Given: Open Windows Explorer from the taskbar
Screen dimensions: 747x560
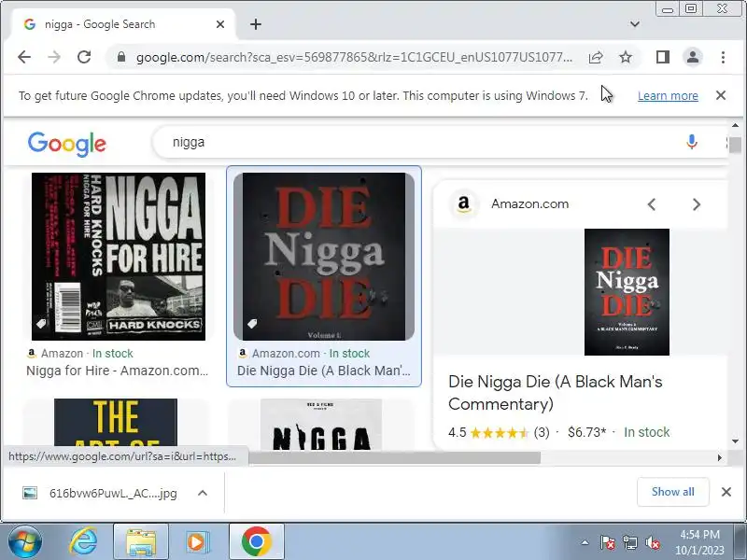Looking at the screenshot, I should 141,542.
